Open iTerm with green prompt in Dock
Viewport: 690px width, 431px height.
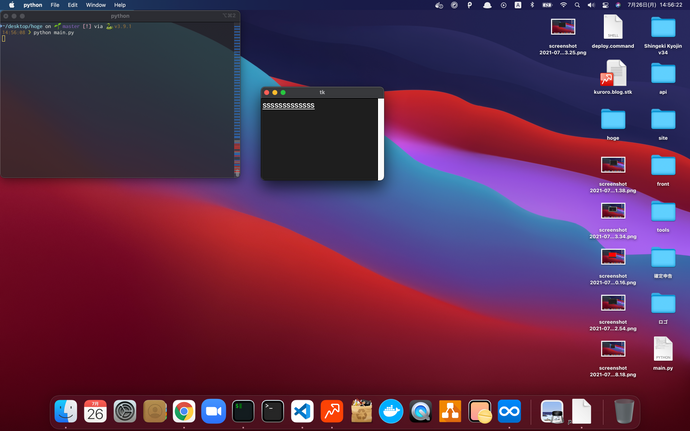point(243,411)
